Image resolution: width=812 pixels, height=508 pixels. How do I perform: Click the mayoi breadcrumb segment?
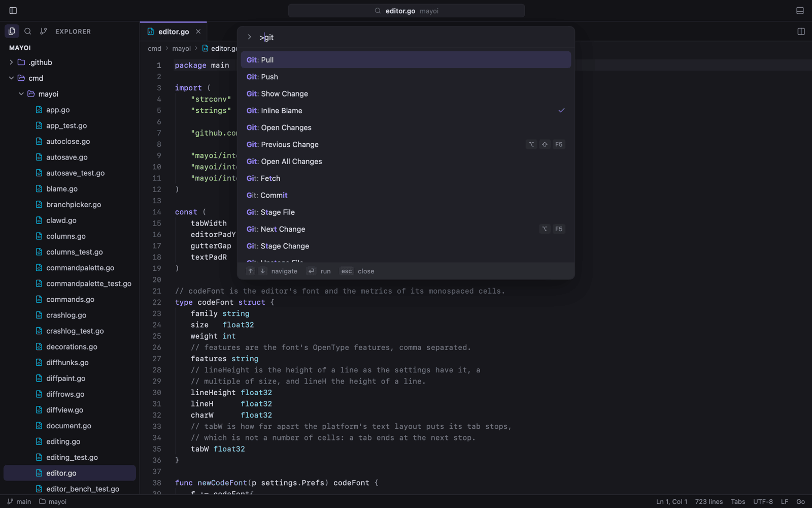[181, 49]
